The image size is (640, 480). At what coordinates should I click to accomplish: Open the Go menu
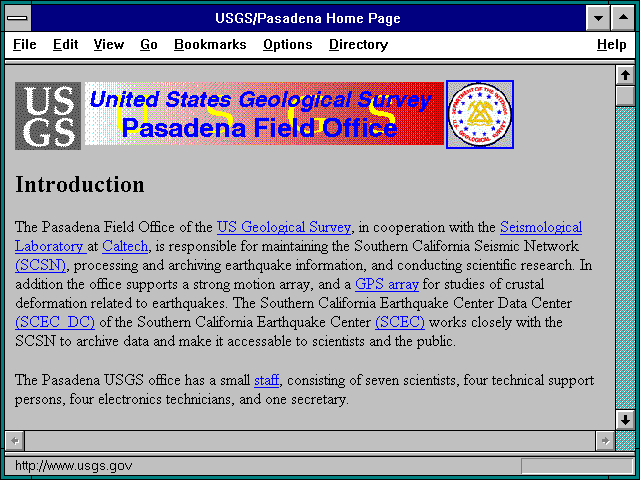pos(149,44)
